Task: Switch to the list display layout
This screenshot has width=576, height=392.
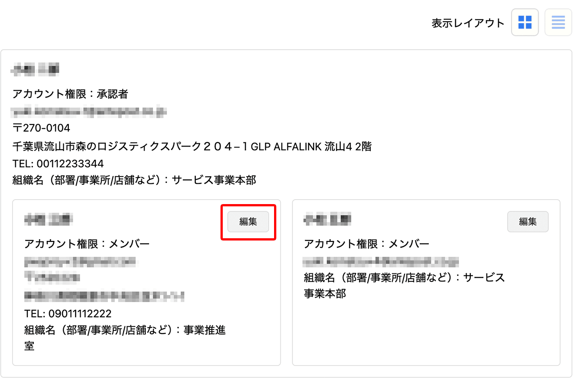Action: click(x=558, y=22)
